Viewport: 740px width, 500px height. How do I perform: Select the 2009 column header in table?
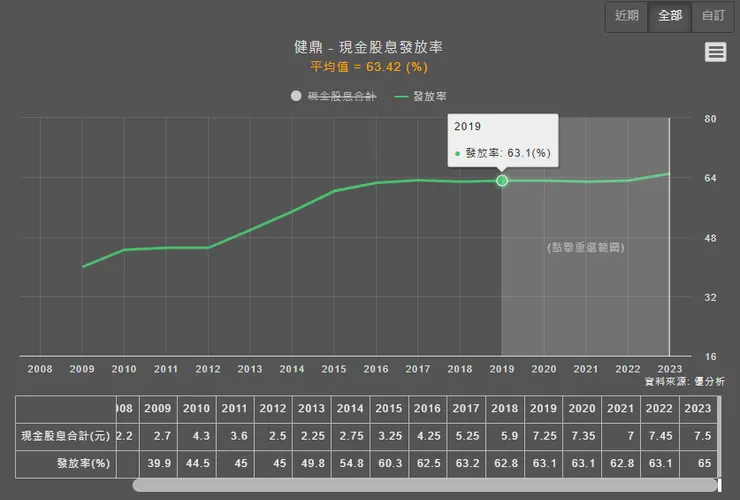click(158, 409)
